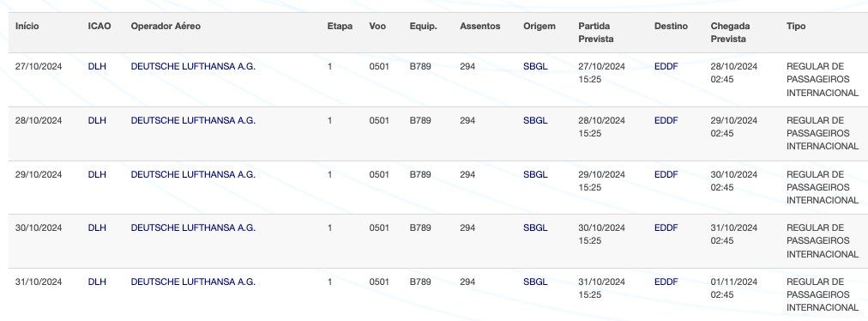The image size is (868, 321).
Task: Select the Chegada Prevista column header
Action: pyautogui.click(x=730, y=32)
